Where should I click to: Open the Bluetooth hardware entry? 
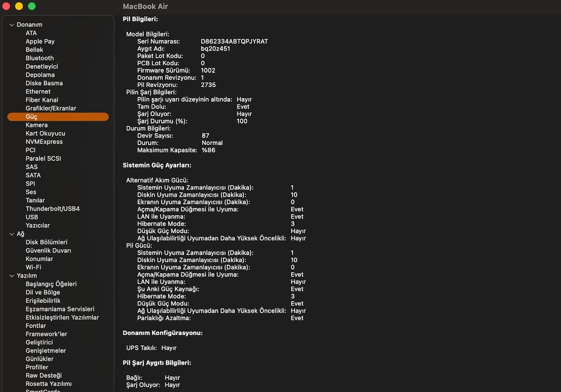[x=39, y=58]
